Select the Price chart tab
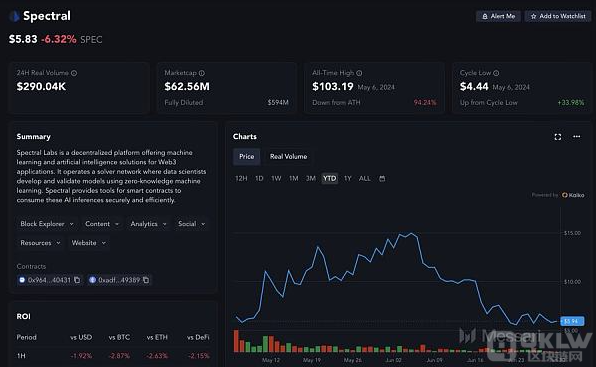The width and height of the screenshot is (596, 367). click(x=247, y=157)
